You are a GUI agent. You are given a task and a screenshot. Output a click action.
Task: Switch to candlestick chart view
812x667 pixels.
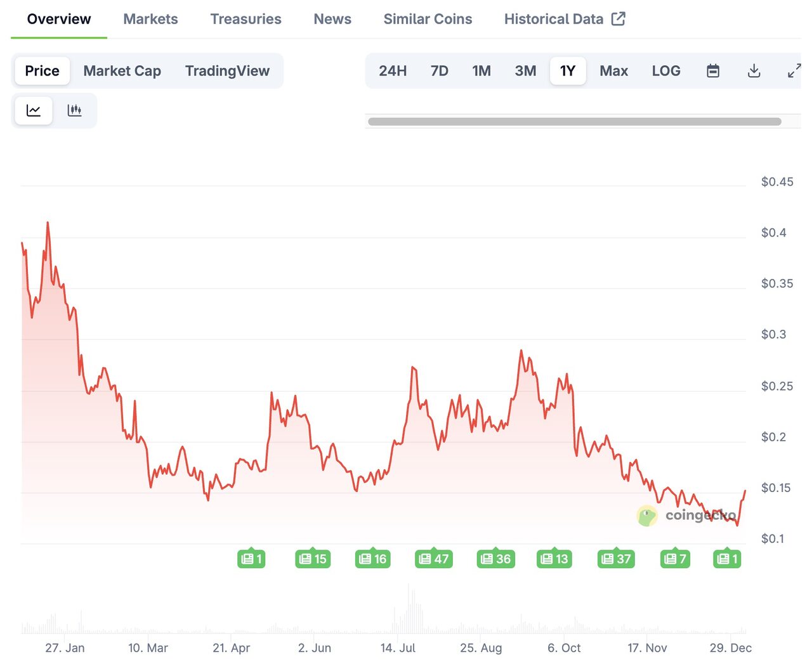pyautogui.click(x=75, y=111)
